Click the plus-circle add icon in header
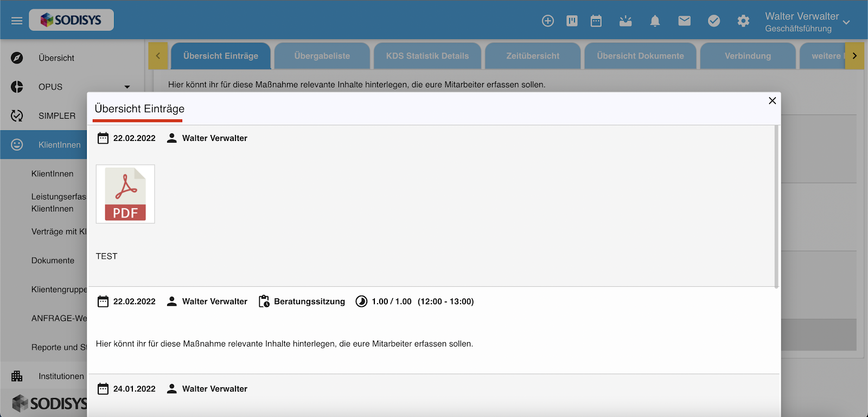Viewport: 868px width, 417px height. tap(548, 21)
